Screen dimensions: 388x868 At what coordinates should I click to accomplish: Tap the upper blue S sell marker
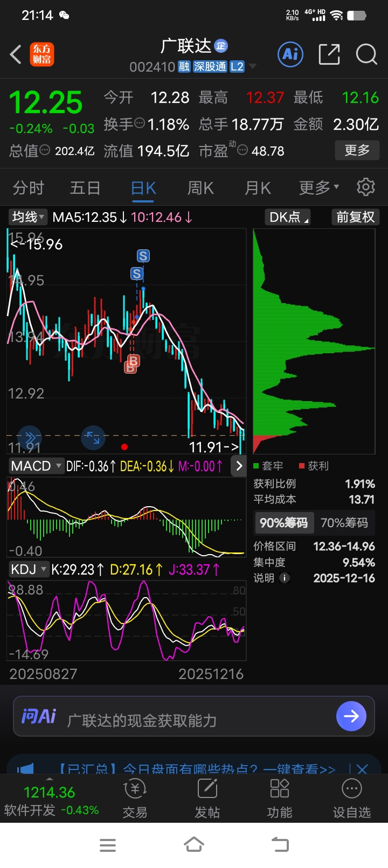point(143,256)
